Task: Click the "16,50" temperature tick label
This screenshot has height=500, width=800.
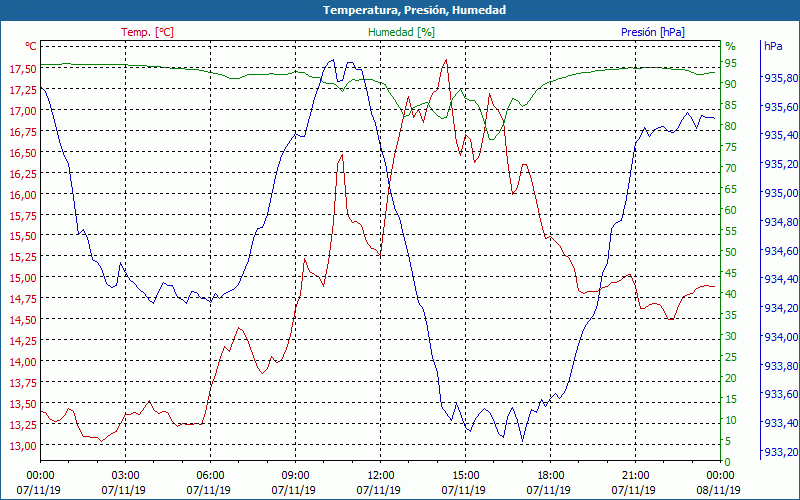Action: [23, 153]
